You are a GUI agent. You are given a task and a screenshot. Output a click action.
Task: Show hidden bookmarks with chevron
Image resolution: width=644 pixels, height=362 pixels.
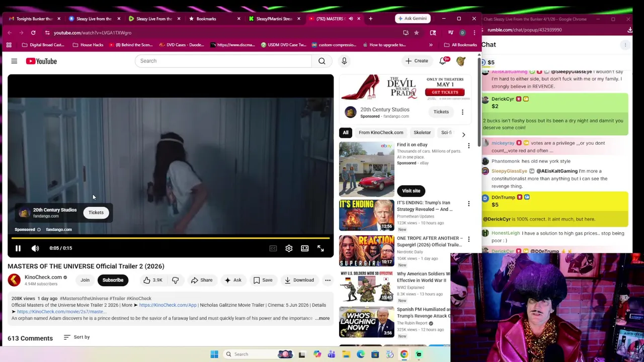[x=431, y=45]
